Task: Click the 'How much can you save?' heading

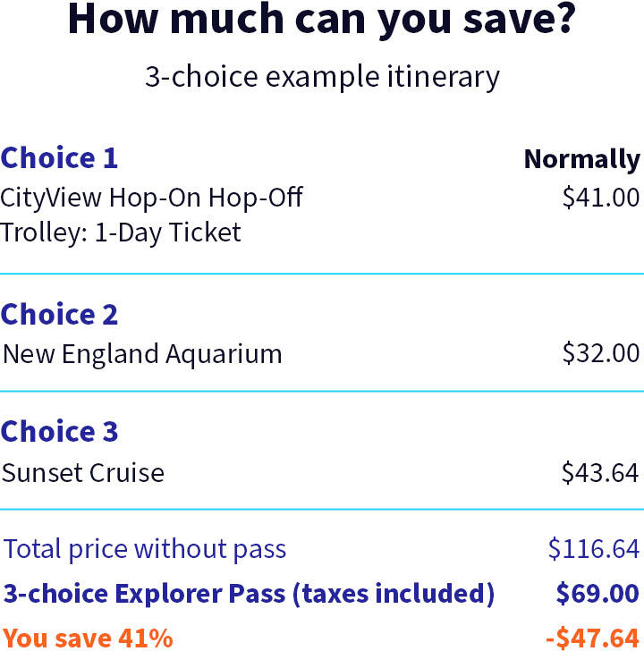Action: click(322, 20)
